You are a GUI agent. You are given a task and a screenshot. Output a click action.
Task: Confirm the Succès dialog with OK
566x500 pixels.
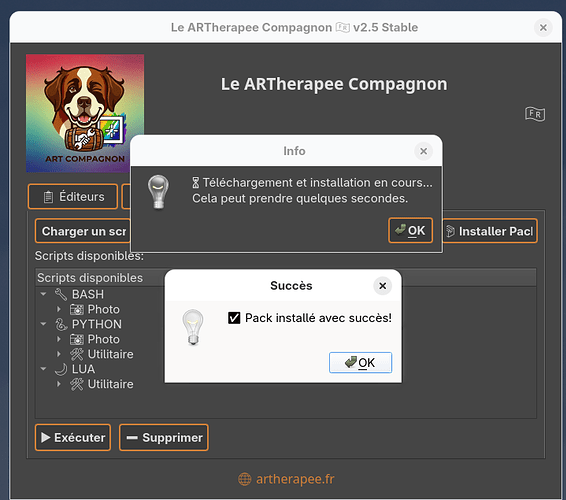(360, 362)
